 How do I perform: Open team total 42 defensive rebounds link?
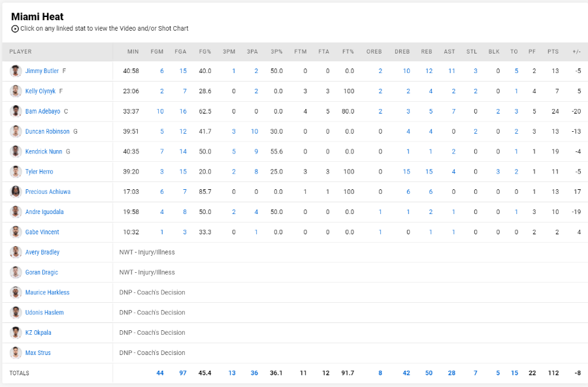(406, 373)
